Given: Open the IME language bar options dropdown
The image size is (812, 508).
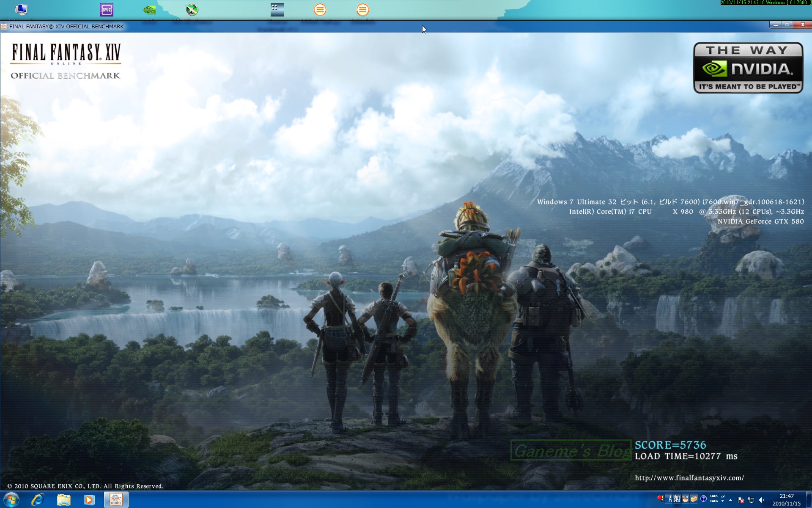Looking at the screenshot, I should click(x=723, y=501).
